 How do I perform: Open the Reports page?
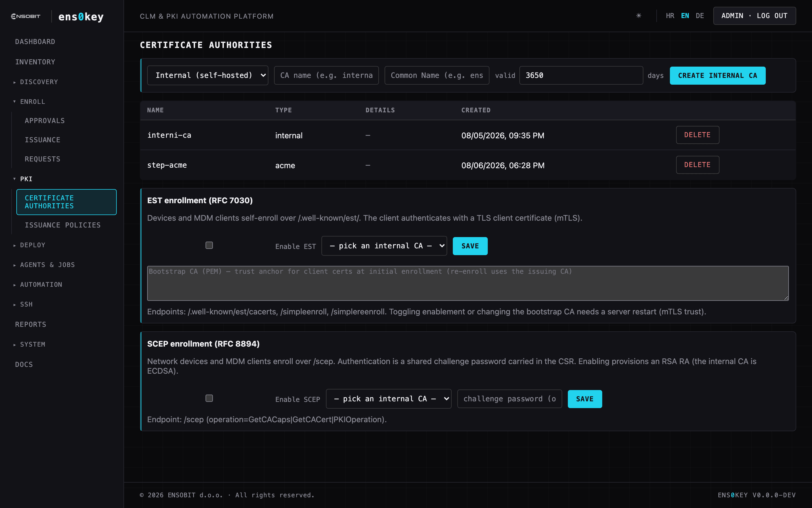tap(30, 325)
